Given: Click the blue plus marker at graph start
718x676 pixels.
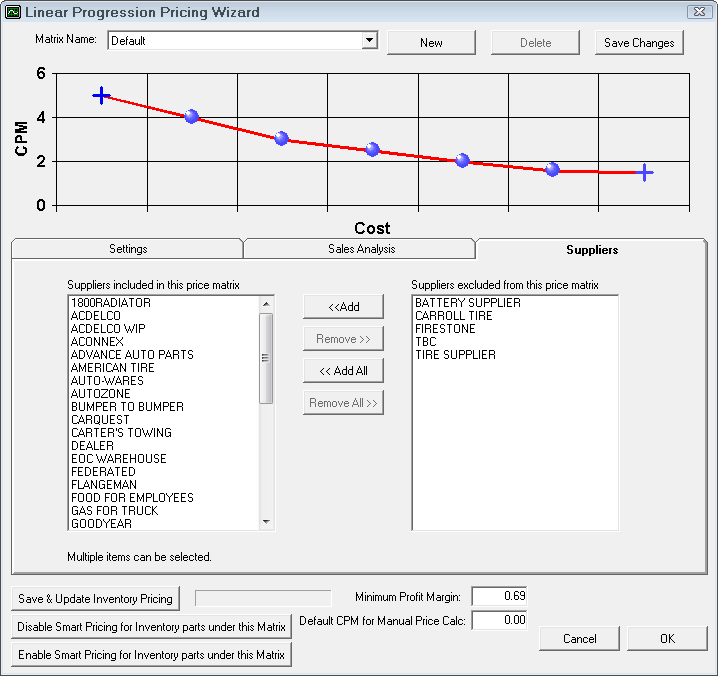Looking at the screenshot, I should pyautogui.click(x=101, y=95).
